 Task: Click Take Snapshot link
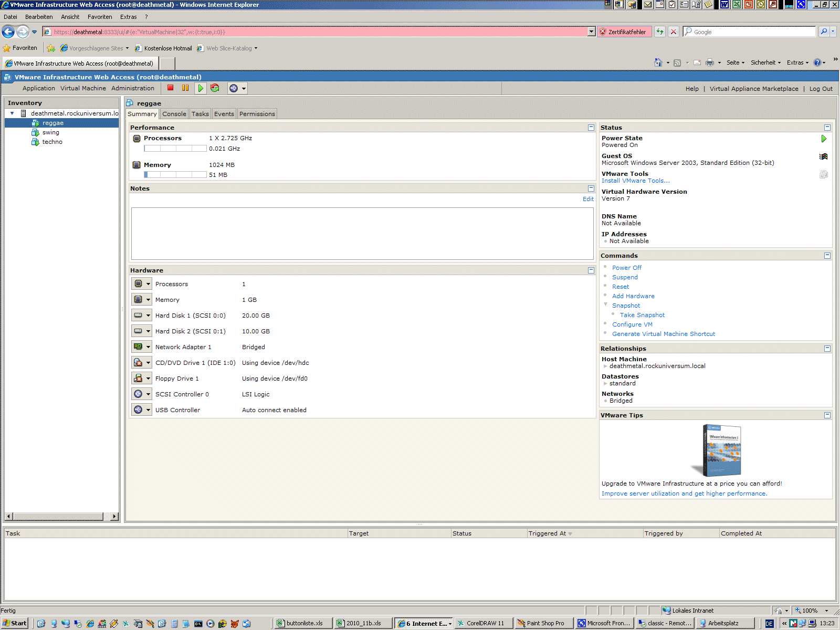(642, 315)
